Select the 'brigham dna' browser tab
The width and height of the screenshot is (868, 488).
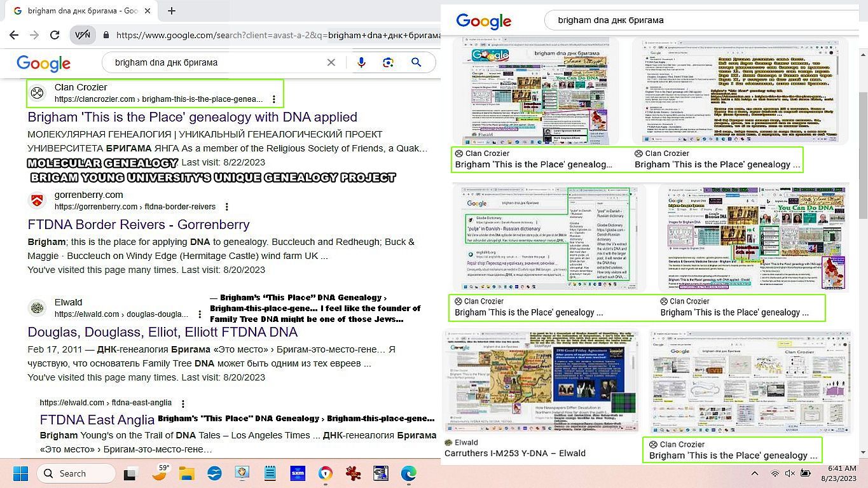click(81, 11)
